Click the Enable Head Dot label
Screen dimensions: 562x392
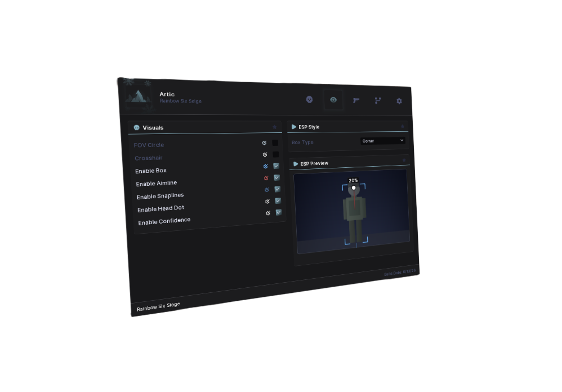click(161, 208)
